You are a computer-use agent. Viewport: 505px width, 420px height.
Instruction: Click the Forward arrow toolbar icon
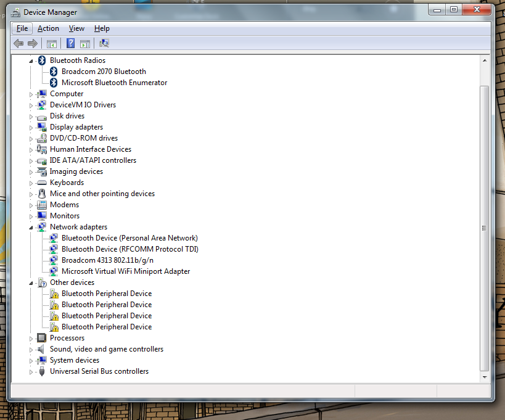pos(33,43)
